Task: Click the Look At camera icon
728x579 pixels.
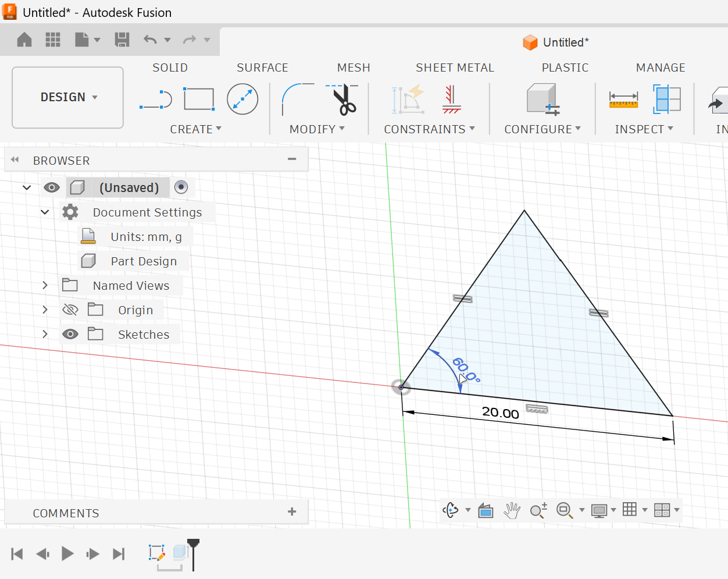Action: pyautogui.click(x=486, y=511)
